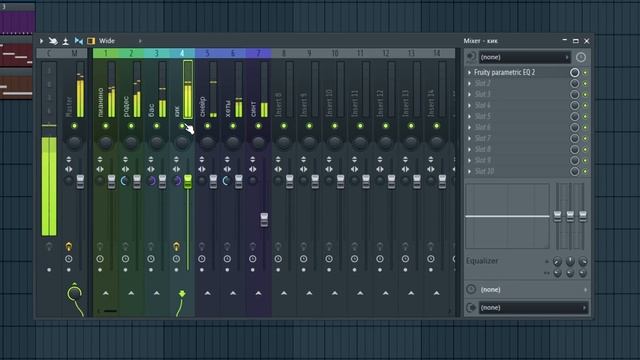Click the Wide layout label
This screenshot has height=360, width=640.
pyautogui.click(x=107, y=41)
